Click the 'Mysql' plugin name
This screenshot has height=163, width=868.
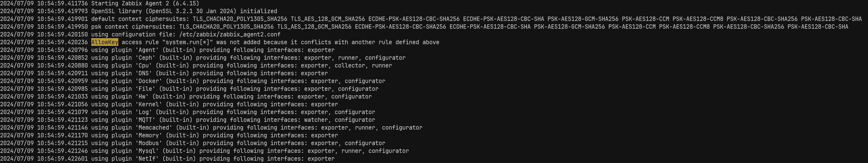(x=147, y=151)
